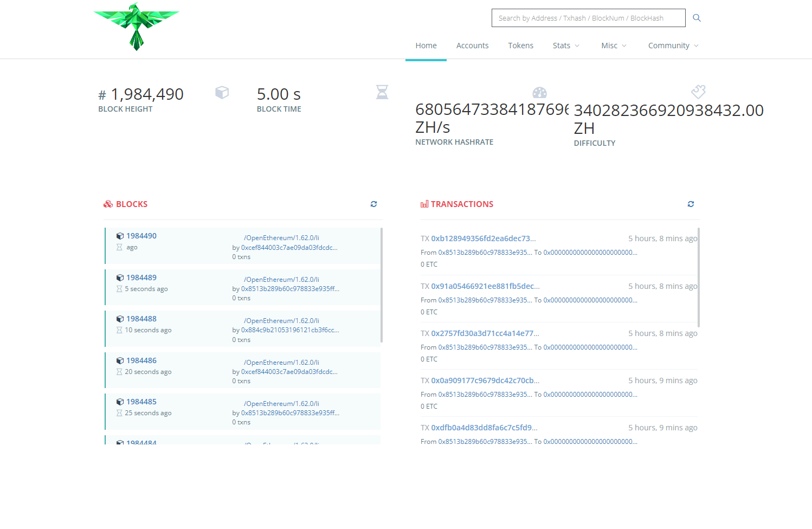Image resolution: width=812 pixels, height=529 pixels.
Task: Open block 1984485 details
Action: [x=141, y=402]
